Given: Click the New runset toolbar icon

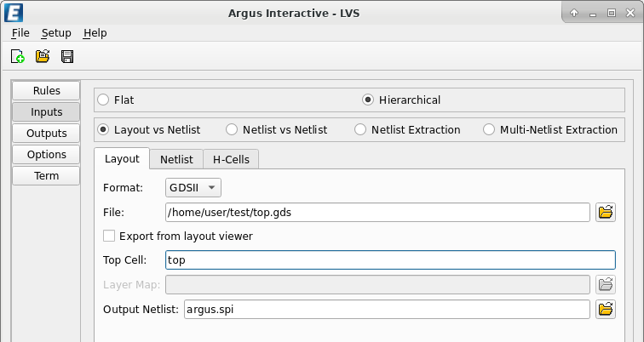Looking at the screenshot, I should point(18,57).
